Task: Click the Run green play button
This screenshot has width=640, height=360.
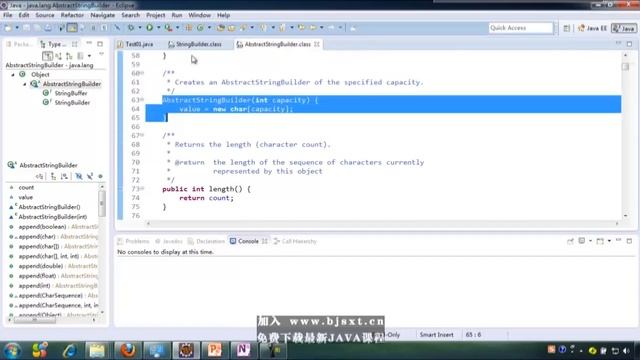Action: (150, 28)
